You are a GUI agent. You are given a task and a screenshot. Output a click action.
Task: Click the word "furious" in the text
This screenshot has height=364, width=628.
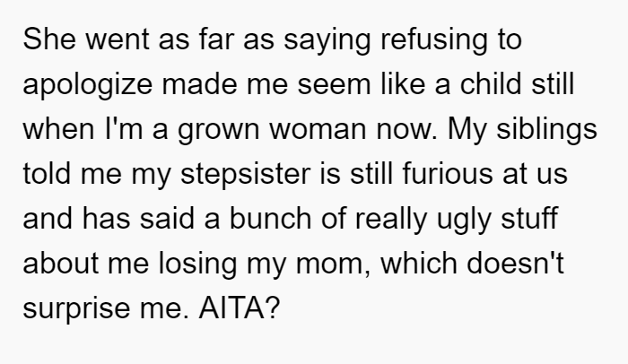tap(448, 174)
